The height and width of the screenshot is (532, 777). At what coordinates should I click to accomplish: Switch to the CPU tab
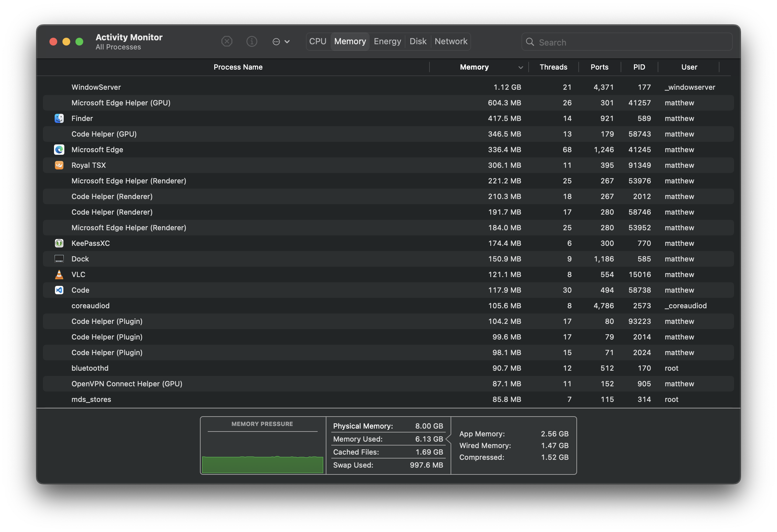(x=318, y=42)
